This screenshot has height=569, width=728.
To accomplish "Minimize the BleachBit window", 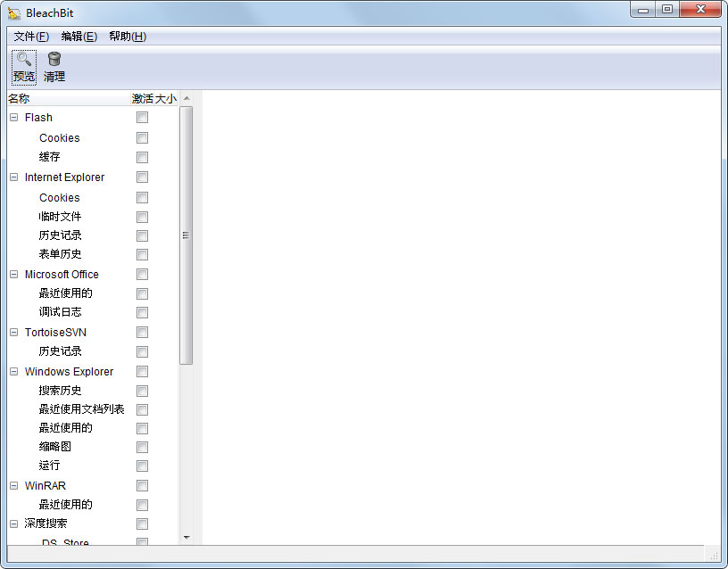I will [643, 10].
